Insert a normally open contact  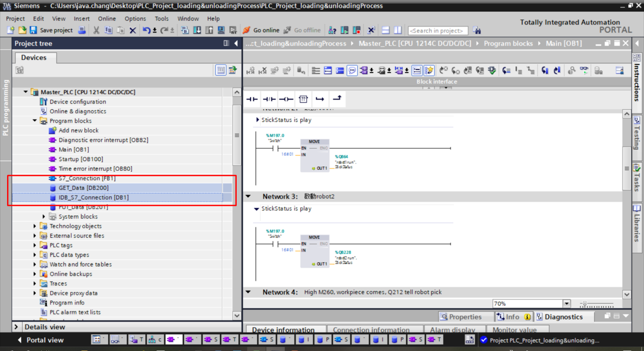point(252,99)
